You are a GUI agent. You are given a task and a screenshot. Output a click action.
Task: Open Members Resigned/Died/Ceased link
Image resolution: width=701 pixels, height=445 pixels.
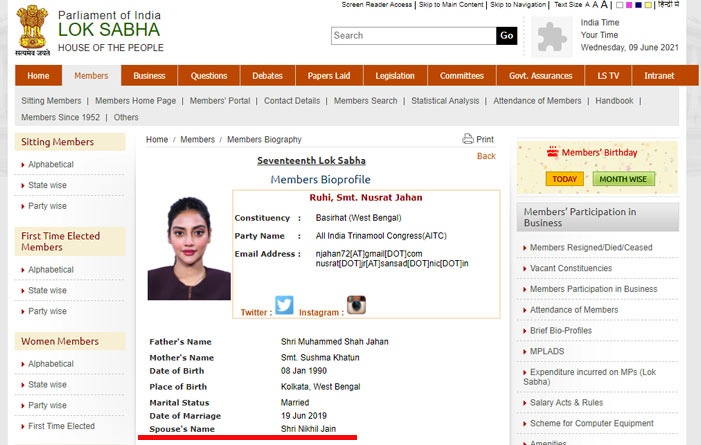pos(591,247)
